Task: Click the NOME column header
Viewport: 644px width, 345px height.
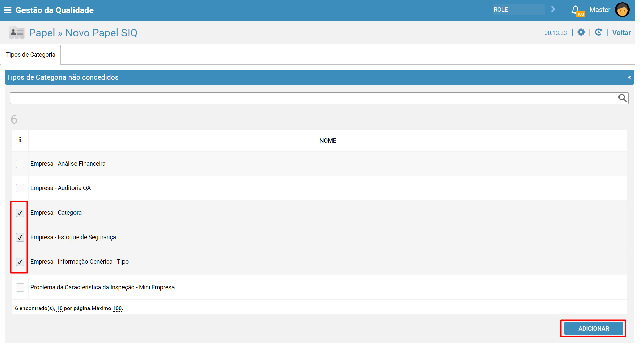Action: [x=328, y=141]
